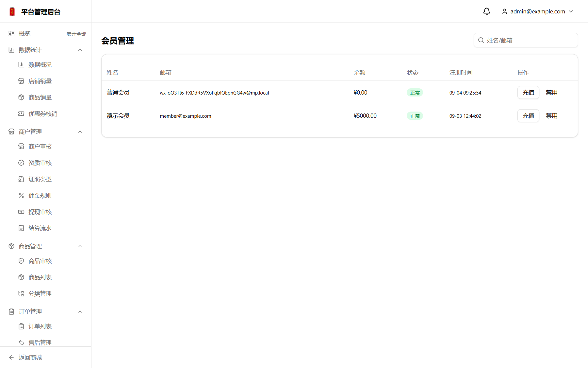Click the 资质审核 checkmark badge icon

click(x=21, y=163)
